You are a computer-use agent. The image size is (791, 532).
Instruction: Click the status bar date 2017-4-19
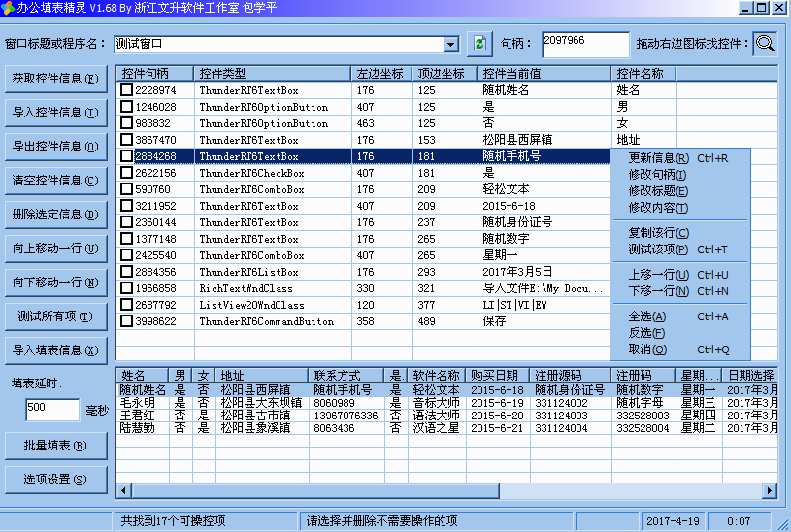[x=673, y=521]
